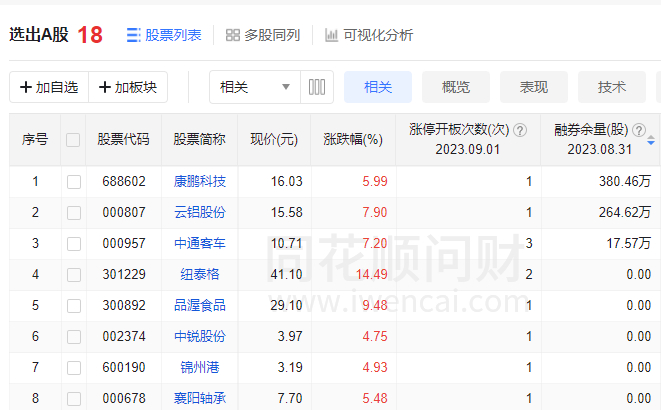Check the box for 锦州港 row

coord(74,367)
